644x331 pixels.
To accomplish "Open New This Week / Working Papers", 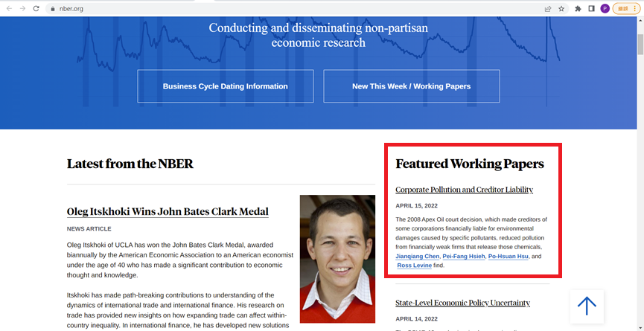I will [412, 86].
